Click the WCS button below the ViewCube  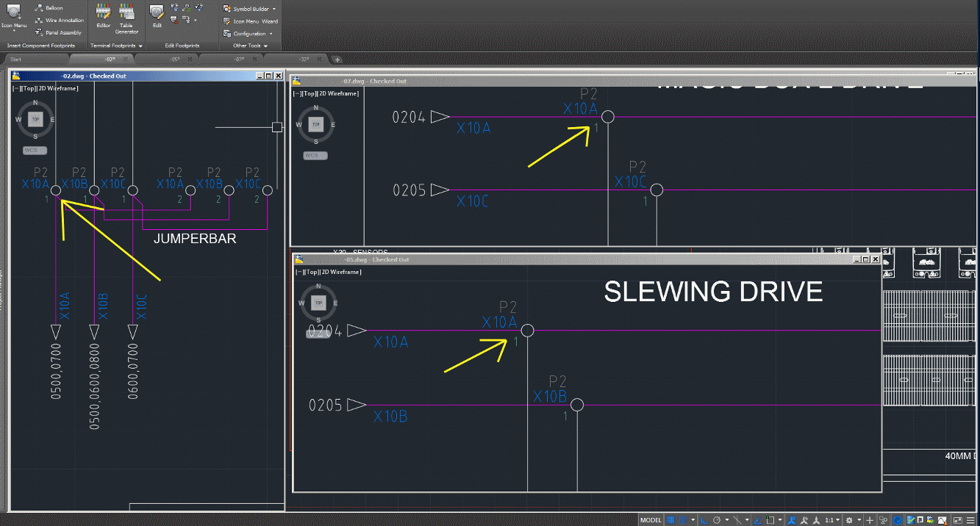[34, 150]
